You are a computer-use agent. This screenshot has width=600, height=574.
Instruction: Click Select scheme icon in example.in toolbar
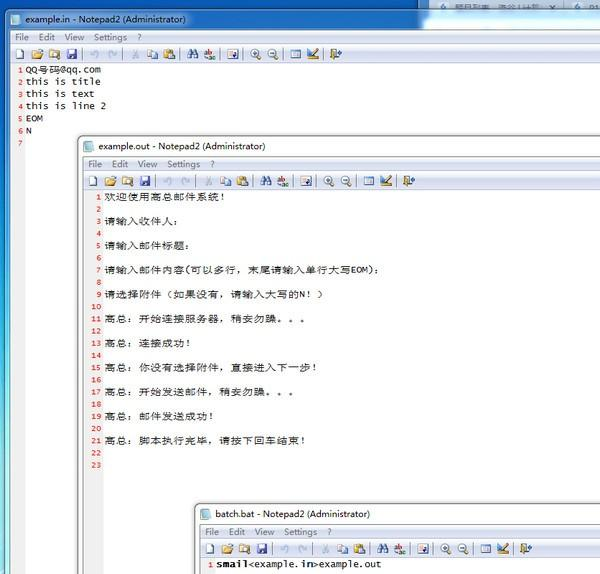(x=295, y=54)
